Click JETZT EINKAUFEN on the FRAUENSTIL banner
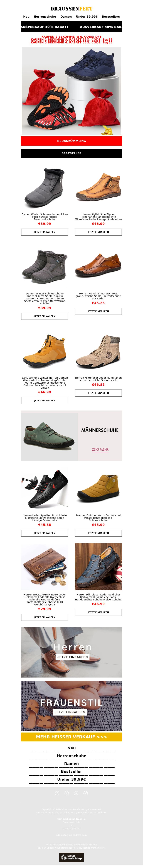Viewport: 143px width, 868px height. pyautogui.click(x=70, y=712)
